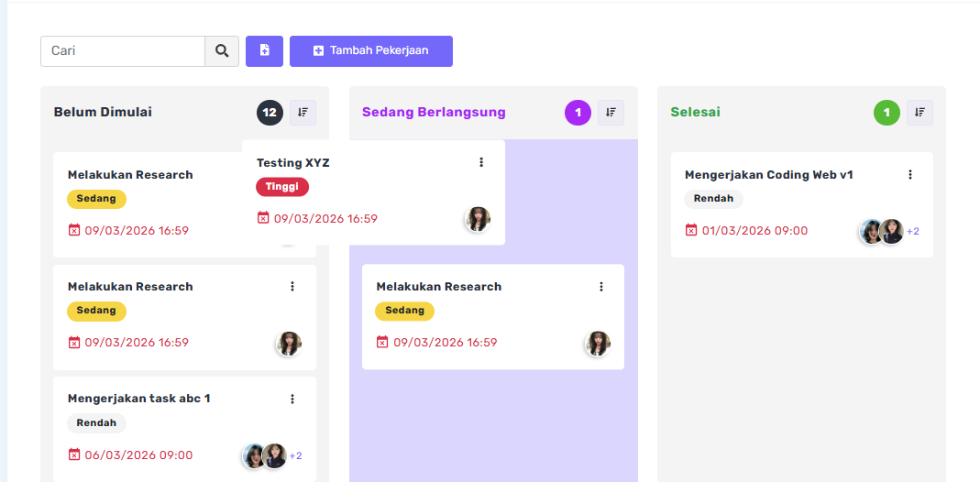Open three-dot menu on Mengerjakan task abc 1
This screenshot has width=980, height=482.
click(292, 399)
